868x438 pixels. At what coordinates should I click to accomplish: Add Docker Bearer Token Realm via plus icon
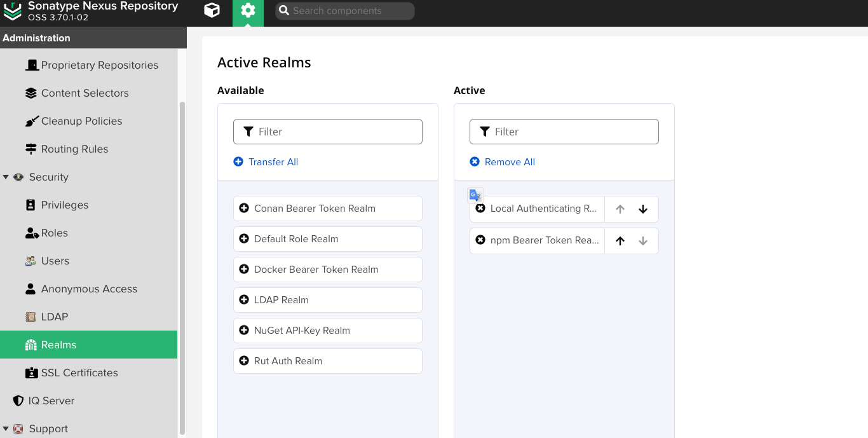[x=244, y=270]
